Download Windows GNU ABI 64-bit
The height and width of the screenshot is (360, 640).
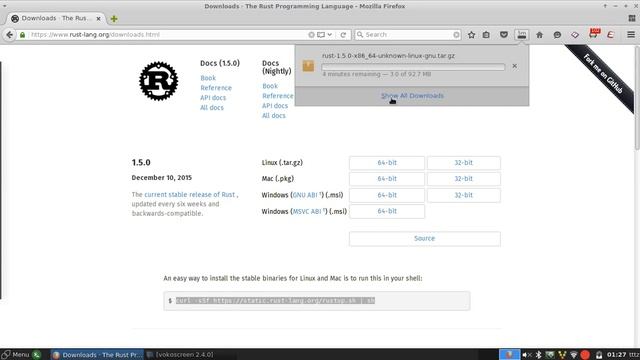(x=387, y=195)
